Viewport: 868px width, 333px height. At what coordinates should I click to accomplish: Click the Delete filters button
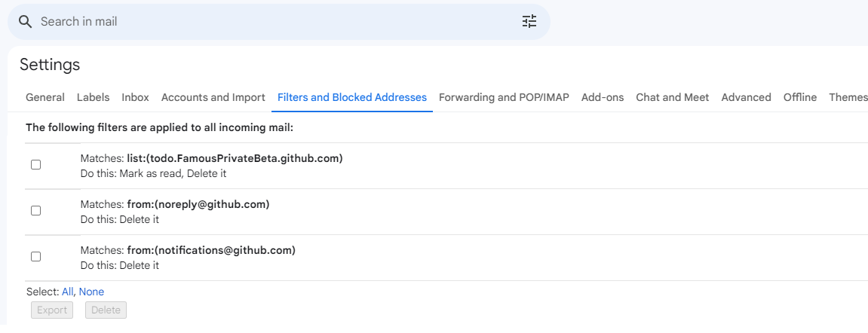click(106, 310)
